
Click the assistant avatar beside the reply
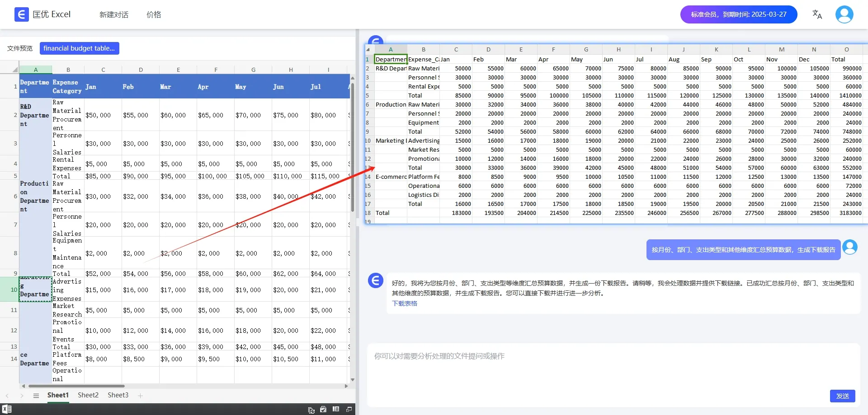coord(375,280)
